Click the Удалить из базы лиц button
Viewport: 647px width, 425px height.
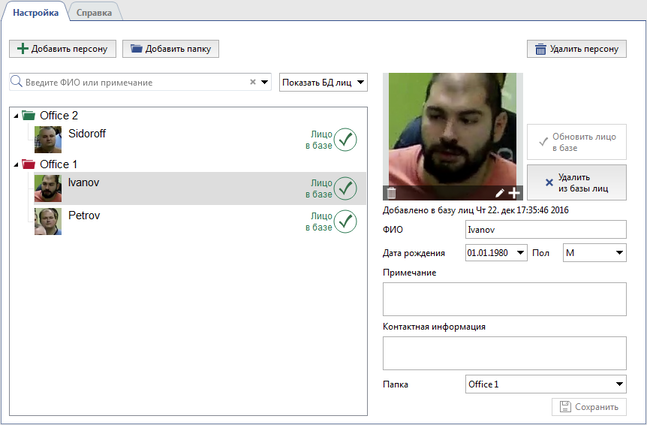coord(577,182)
